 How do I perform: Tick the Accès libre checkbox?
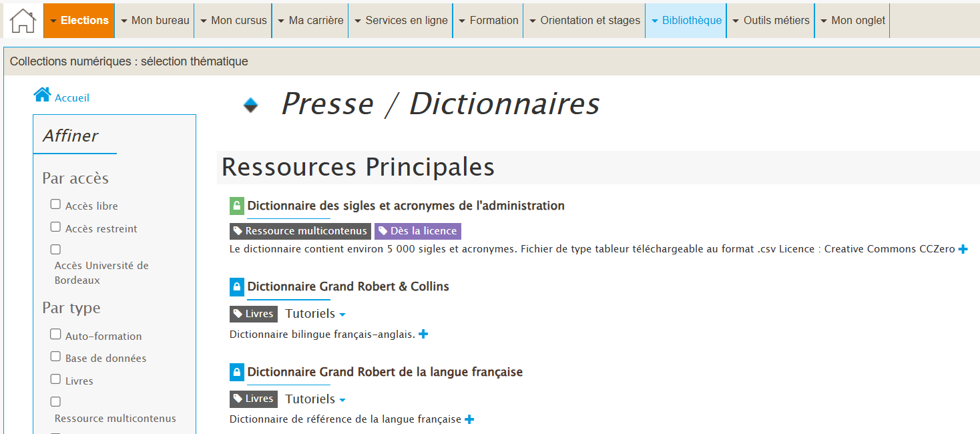click(55, 204)
